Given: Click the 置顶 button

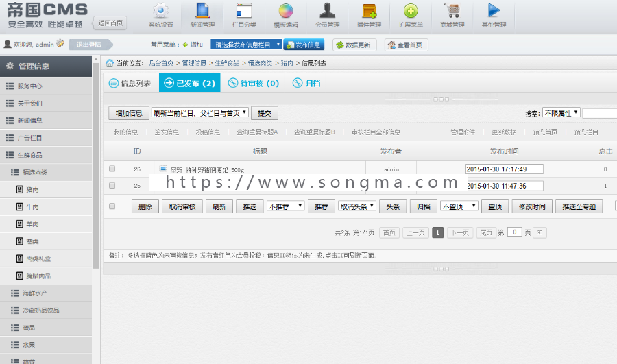Looking at the screenshot, I should 495,206.
